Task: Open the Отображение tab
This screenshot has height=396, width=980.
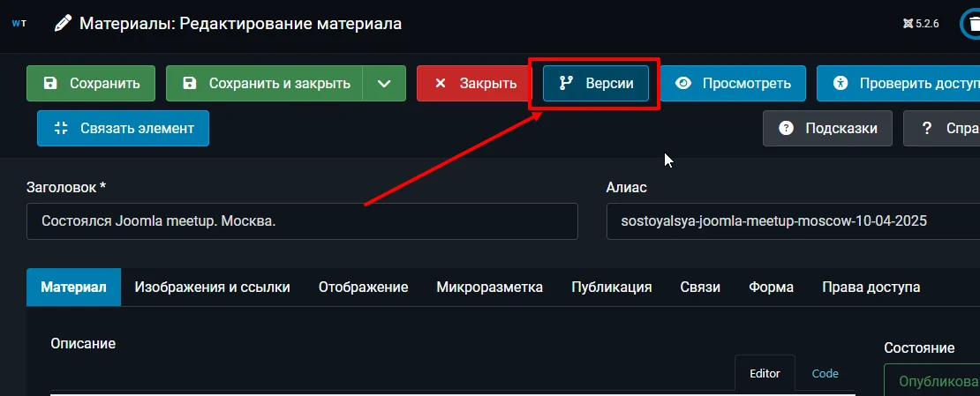Action: coord(363,288)
